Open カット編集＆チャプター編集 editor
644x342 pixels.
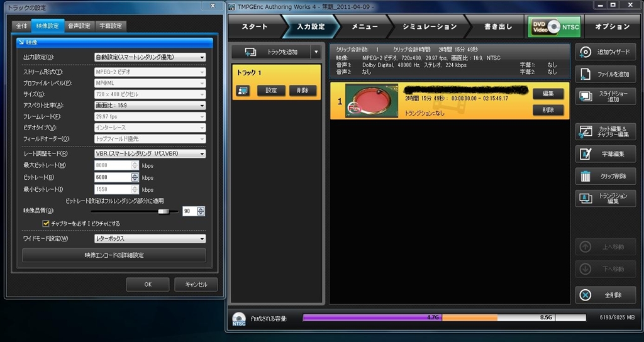[606, 131]
